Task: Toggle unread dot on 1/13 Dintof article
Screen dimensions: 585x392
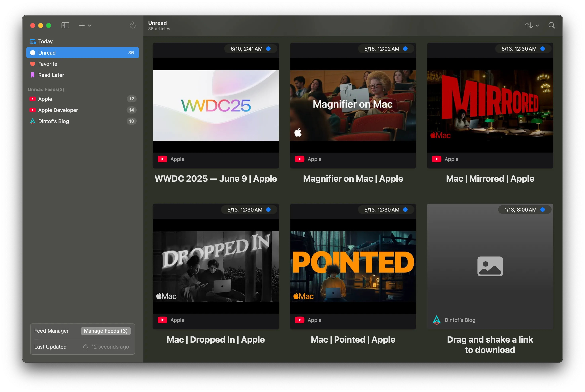Action: pyautogui.click(x=543, y=210)
